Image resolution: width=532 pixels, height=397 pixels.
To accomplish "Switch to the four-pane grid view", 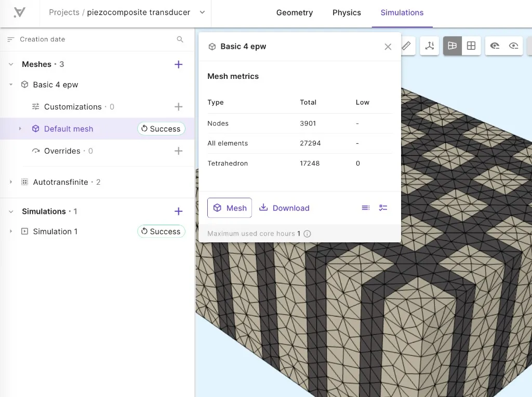I will coord(471,46).
